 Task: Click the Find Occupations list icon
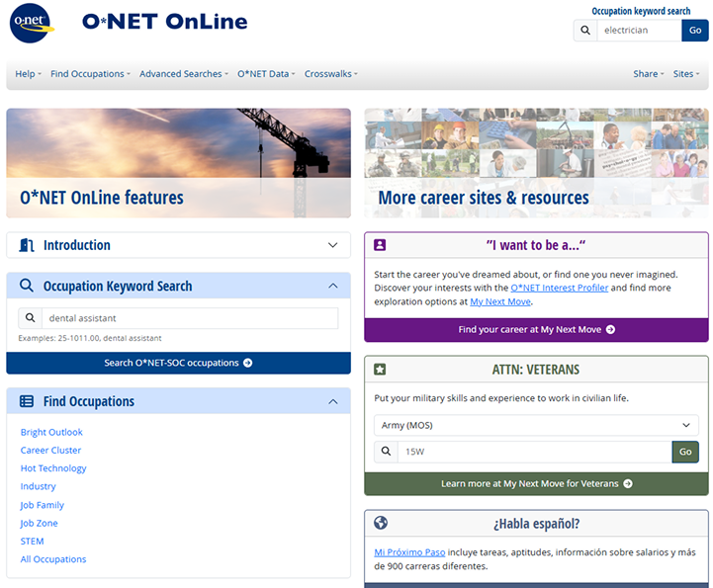click(27, 401)
